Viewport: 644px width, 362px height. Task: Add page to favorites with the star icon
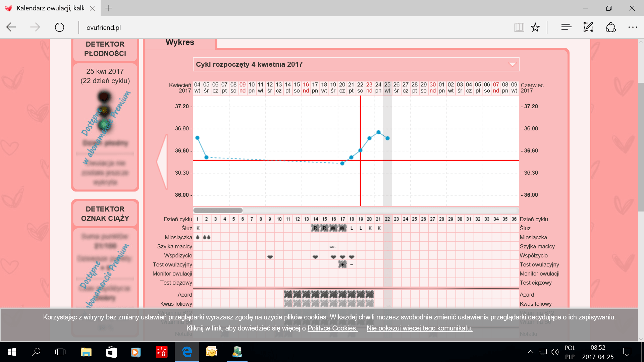535,27
